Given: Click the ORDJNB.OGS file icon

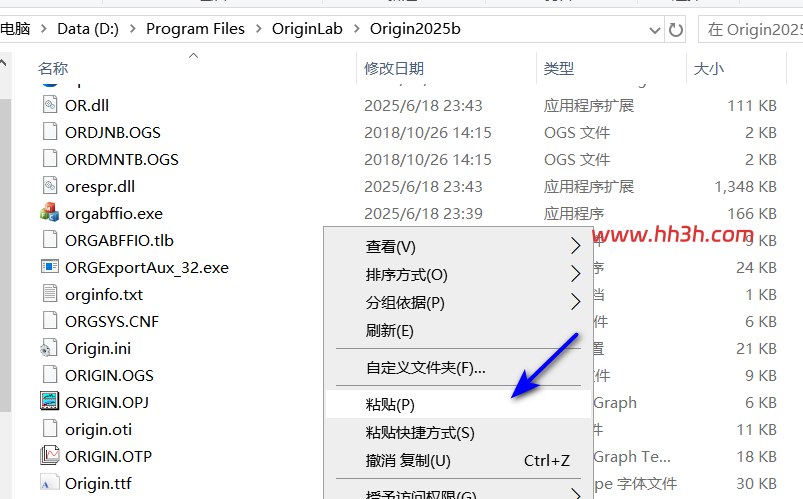Looking at the screenshot, I should (x=50, y=132).
